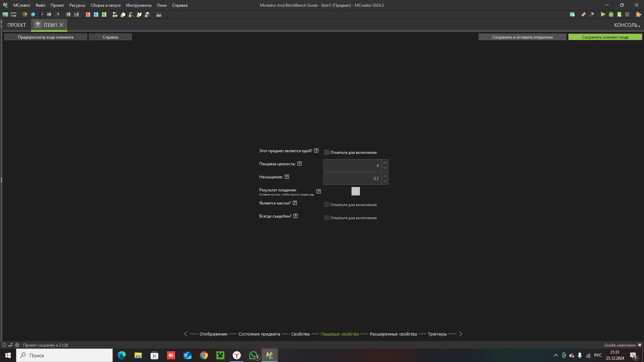Switch to the 'Триггеры' section
This screenshot has width=644, height=362.
(x=437, y=334)
